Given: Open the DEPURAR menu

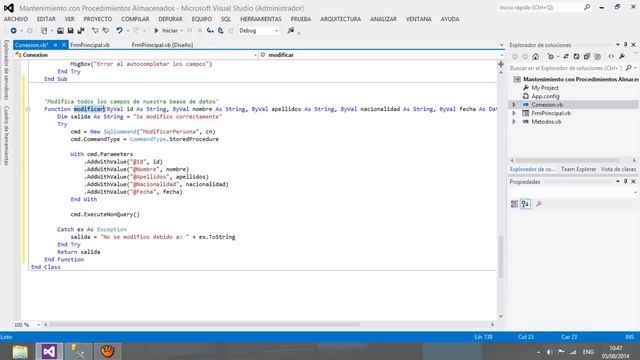Looking at the screenshot, I should tap(170, 19).
